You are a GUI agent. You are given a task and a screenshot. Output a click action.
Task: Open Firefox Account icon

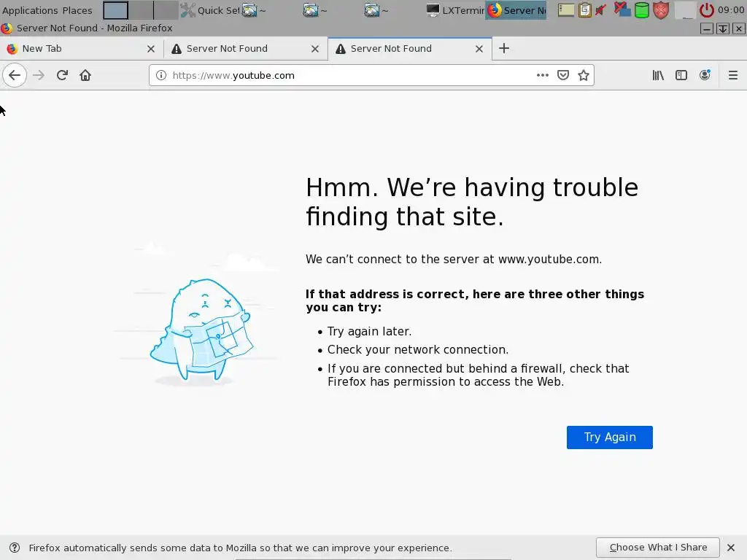(x=705, y=75)
